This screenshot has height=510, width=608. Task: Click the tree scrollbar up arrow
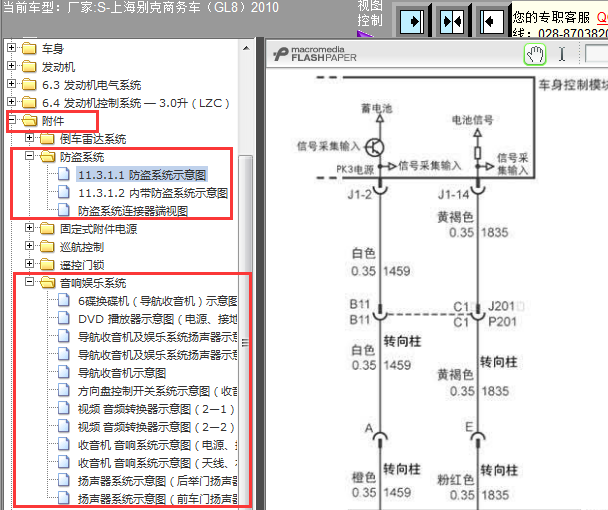[246, 48]
